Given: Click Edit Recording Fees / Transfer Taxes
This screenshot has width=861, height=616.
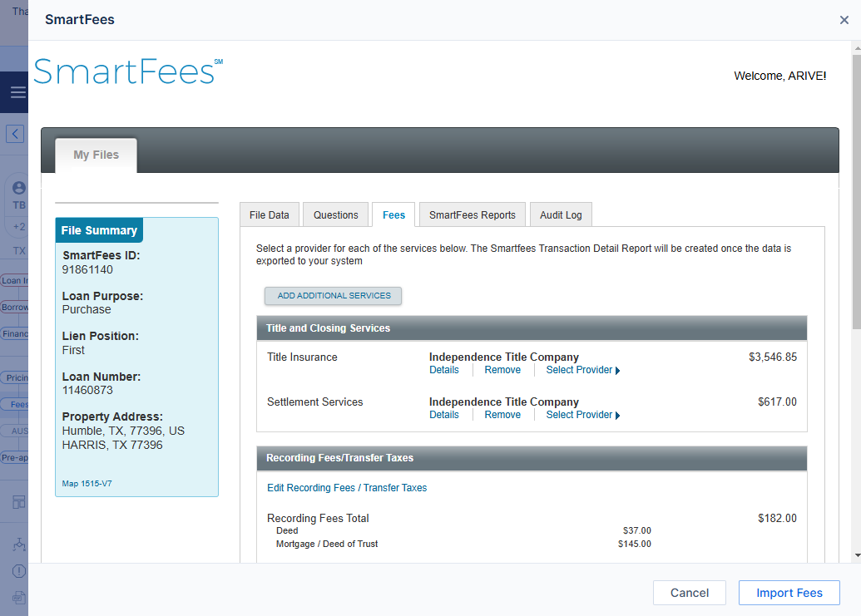Looking at the screenshot, I should (x=347, y=488).
